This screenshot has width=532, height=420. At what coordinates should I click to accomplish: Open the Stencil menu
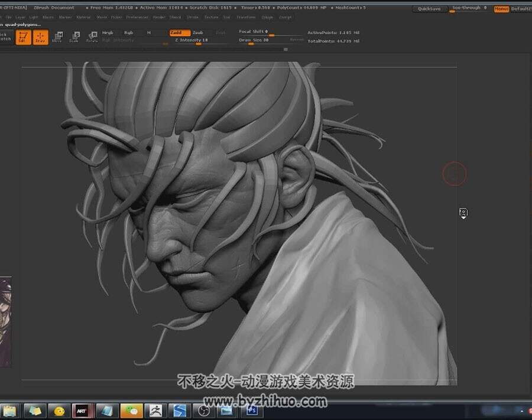pos(175,17)
